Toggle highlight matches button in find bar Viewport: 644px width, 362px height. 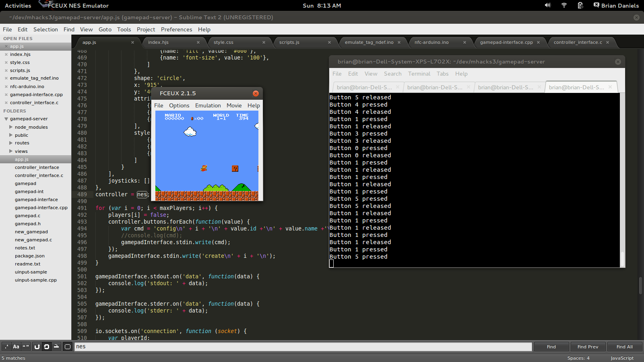[68, 347]
